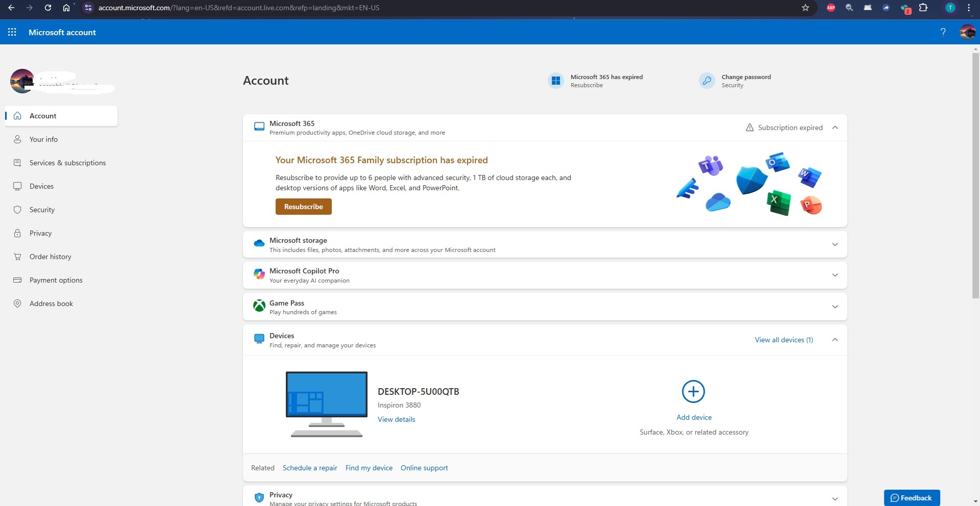
Task: Open View details for DESKTOP-5U00QTB
Action: (x=397, y=419)
